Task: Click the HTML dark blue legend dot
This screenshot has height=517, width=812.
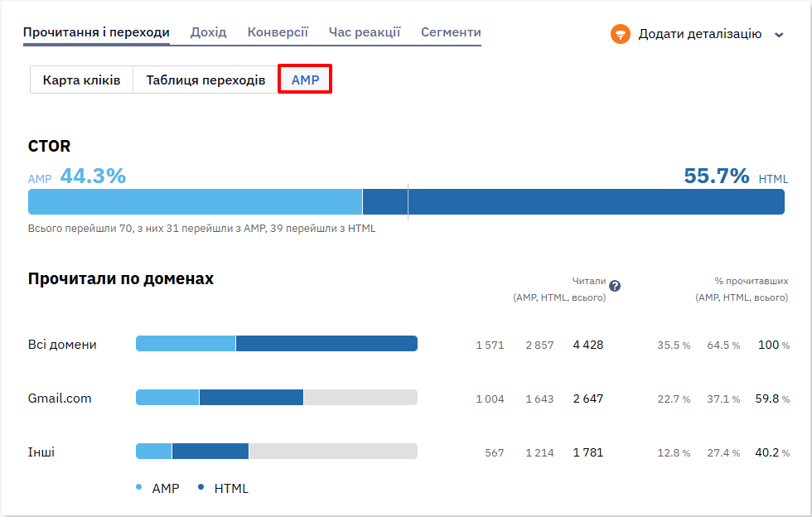Action: (x=201, y=487)
